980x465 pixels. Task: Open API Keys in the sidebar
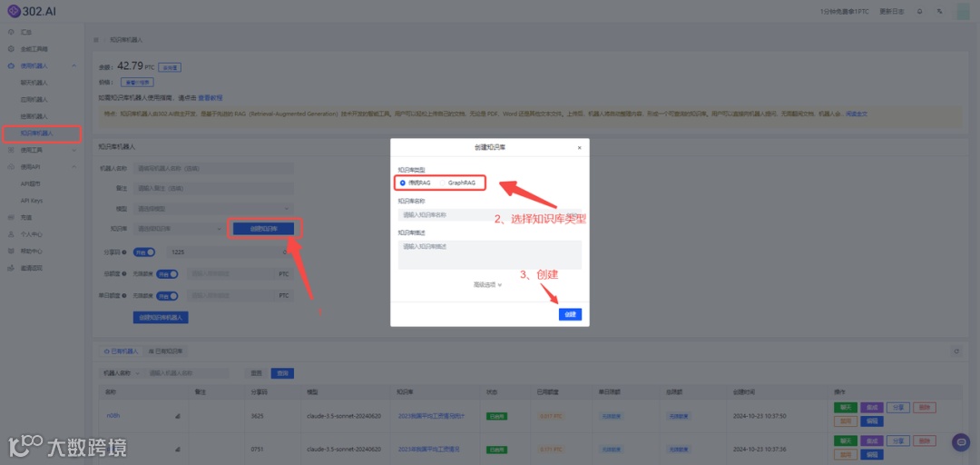pos(31,201)
